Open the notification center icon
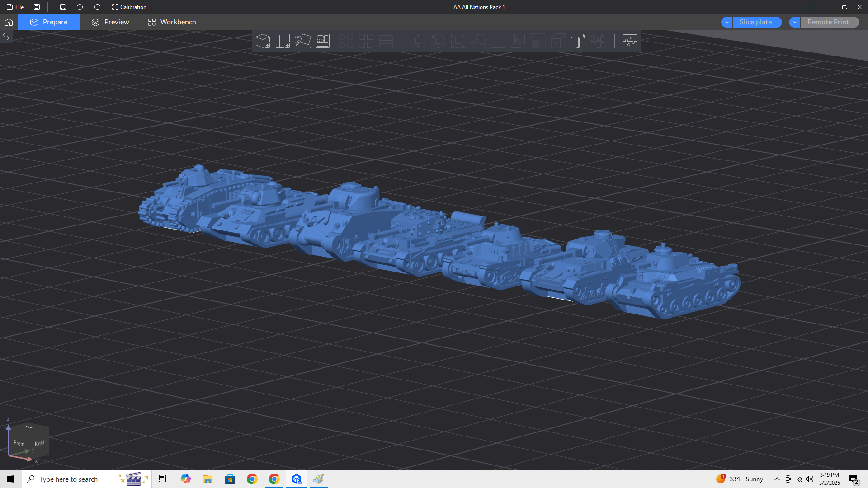The height and width of the screenshot is (488, 868). (854, 479)
